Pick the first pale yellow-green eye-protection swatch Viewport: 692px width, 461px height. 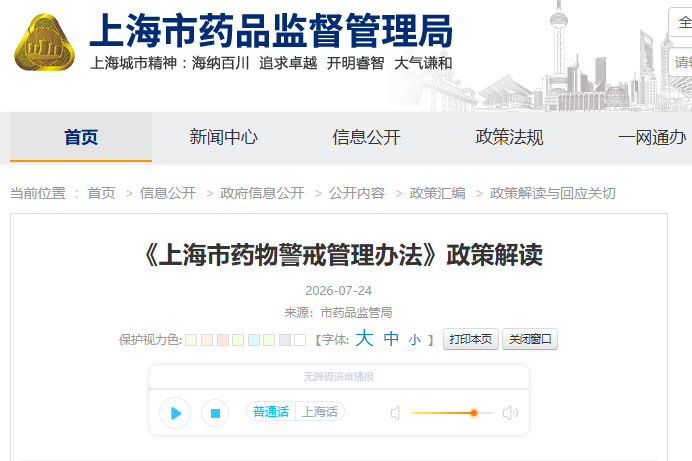191,340
